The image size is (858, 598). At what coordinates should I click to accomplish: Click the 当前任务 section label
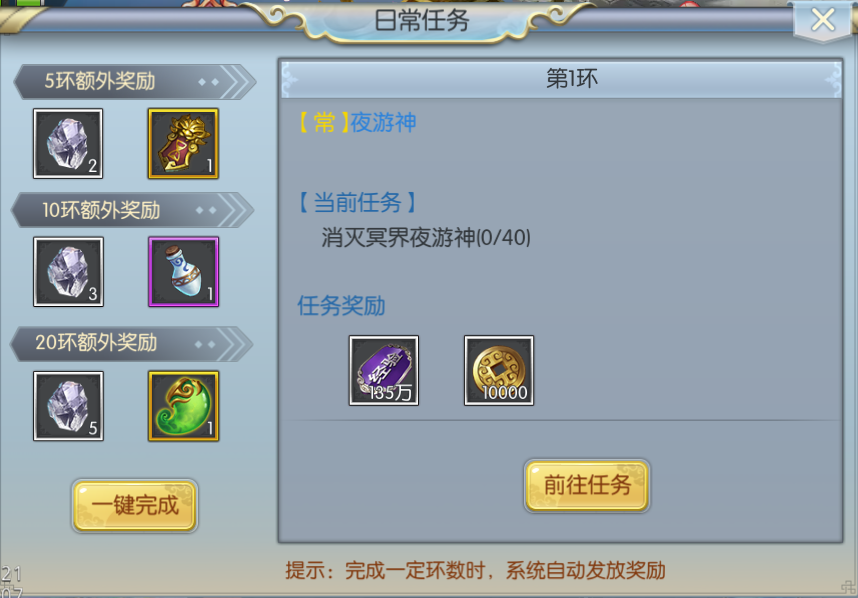[x=357, y=203]
